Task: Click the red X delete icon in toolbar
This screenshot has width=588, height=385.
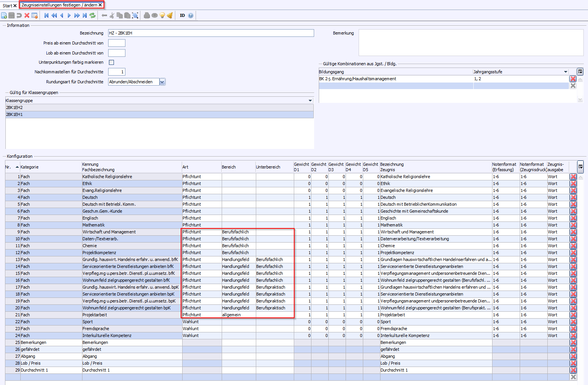Action: [27, 15]
